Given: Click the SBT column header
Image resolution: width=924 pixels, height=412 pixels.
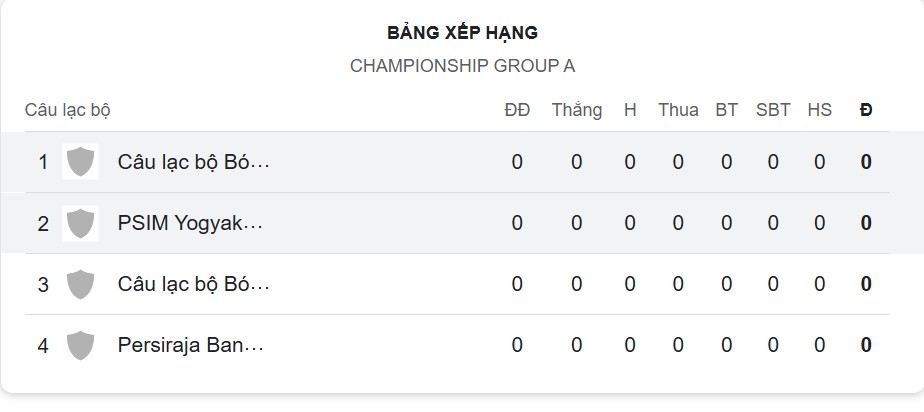Looking at the screenshot, I should tap(773, 110).
